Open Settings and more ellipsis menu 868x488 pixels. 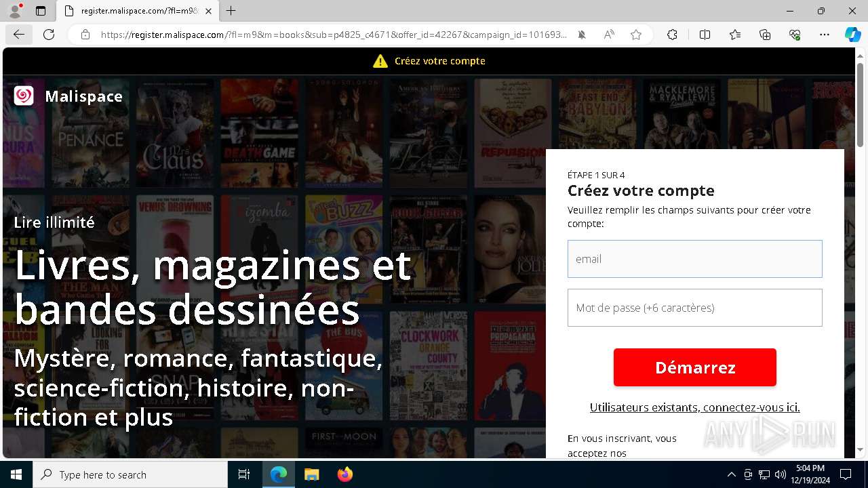[x=825, y=35]
